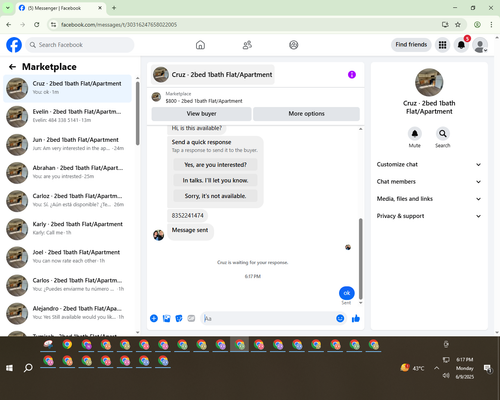The width and height of the screenshot is (500, 400).
Task: Open the Jun conversation in list
Action: click(67, 145)
